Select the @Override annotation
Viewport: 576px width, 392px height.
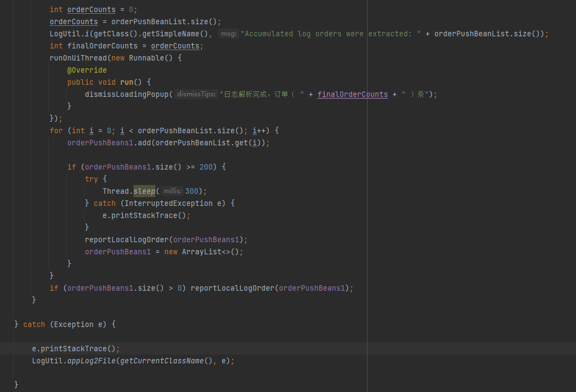click(x=87, y=70)
